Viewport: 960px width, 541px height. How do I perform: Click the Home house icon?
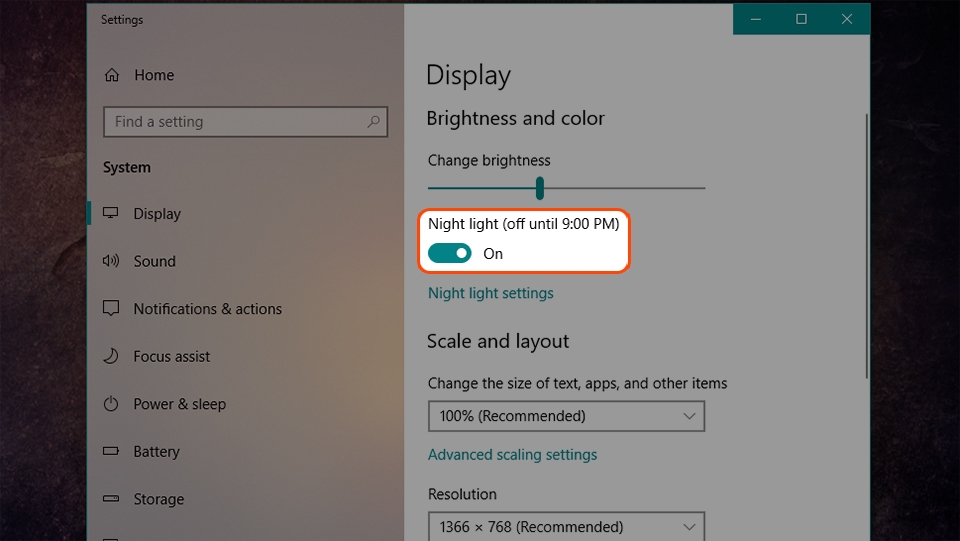(111, 75)
